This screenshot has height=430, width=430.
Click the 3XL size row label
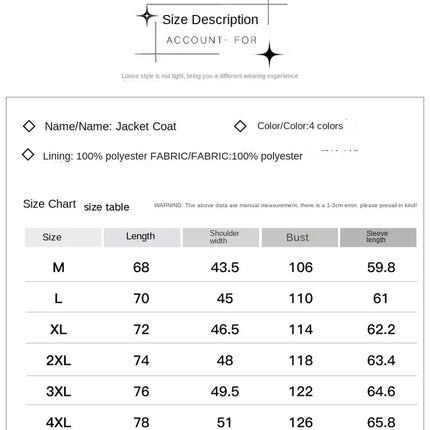click(59, 391)
